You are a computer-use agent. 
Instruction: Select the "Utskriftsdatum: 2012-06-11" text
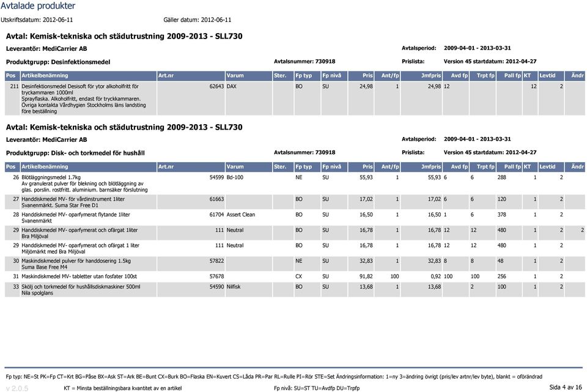coord(37,20)
